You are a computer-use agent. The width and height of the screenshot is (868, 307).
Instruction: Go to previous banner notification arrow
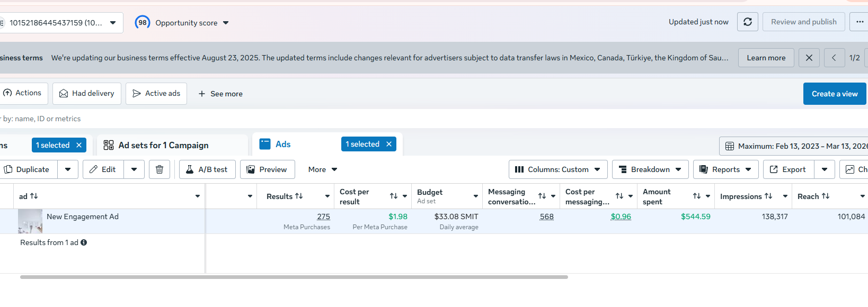[x=834, y=58]
